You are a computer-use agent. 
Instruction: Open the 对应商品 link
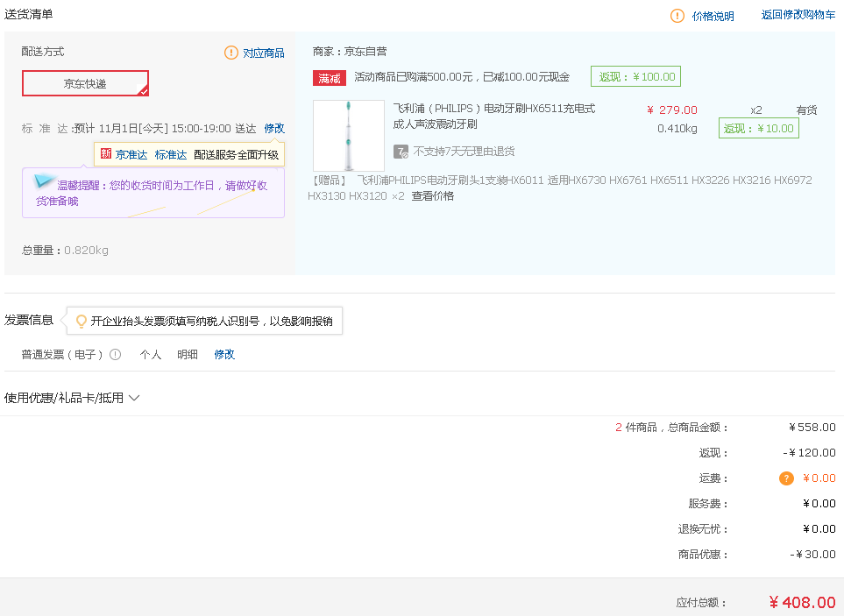[x=264, y=53]
